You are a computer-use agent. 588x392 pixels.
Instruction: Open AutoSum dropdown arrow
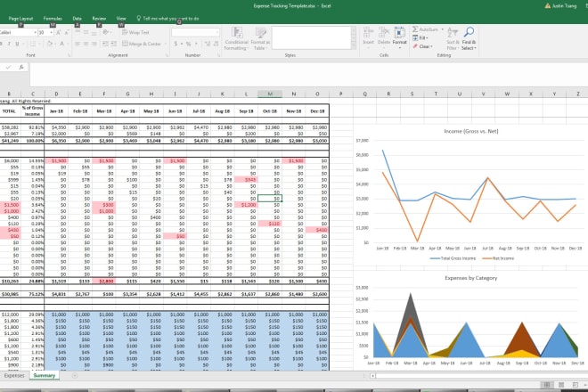click(x=443, y=29)
